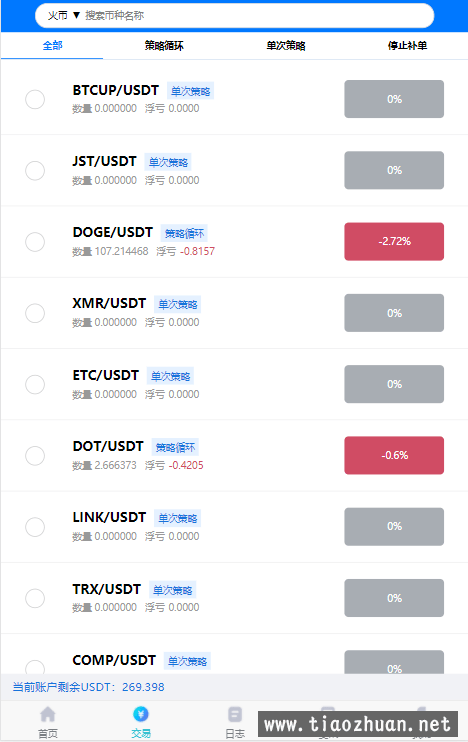
Task: Click the TRX/USDT 单次策略 tag
Action: pos(173,590)
